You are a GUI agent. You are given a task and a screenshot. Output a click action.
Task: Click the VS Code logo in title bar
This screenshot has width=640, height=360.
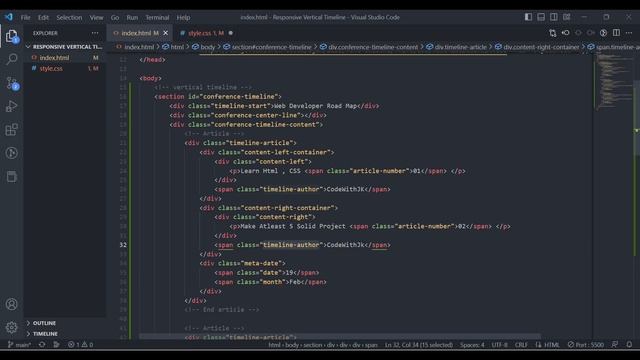(x=9, y=17)
